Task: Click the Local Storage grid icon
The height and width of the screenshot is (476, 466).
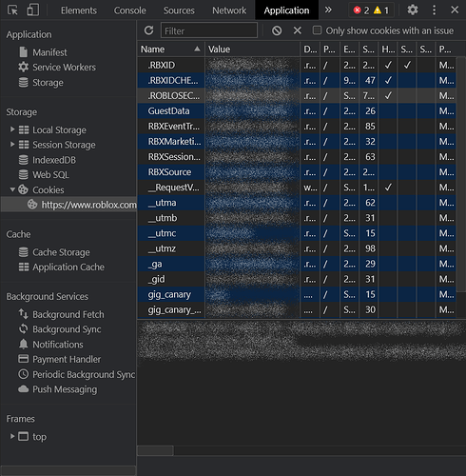Action: 24,129
